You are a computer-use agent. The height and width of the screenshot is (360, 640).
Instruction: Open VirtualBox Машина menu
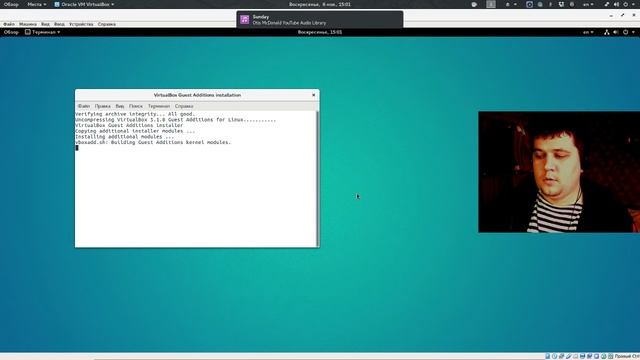pos(28,24)
